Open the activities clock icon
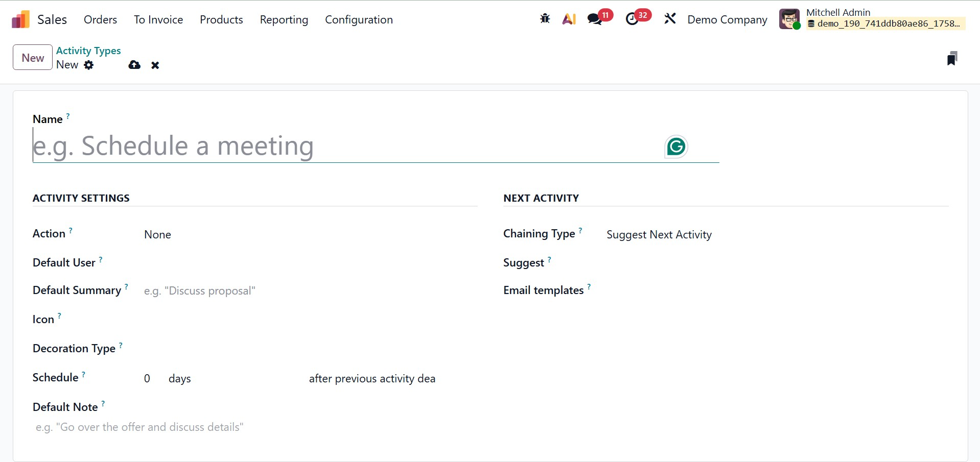This screenshot has height=462, width=980. coord(632,19)
